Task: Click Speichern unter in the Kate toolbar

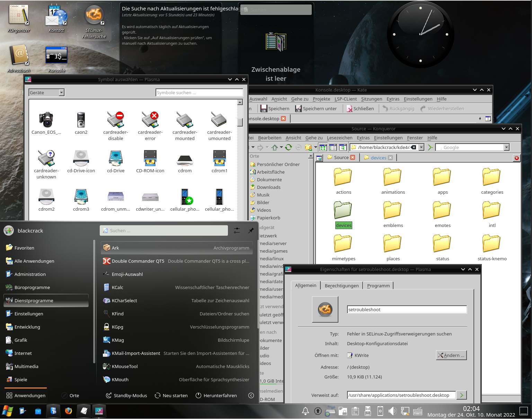Action: 316,108
